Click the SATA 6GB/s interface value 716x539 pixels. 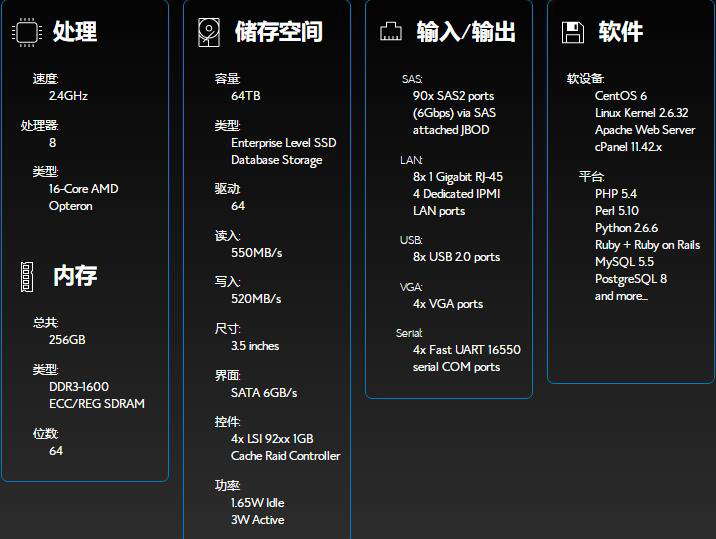pos(263,393)
